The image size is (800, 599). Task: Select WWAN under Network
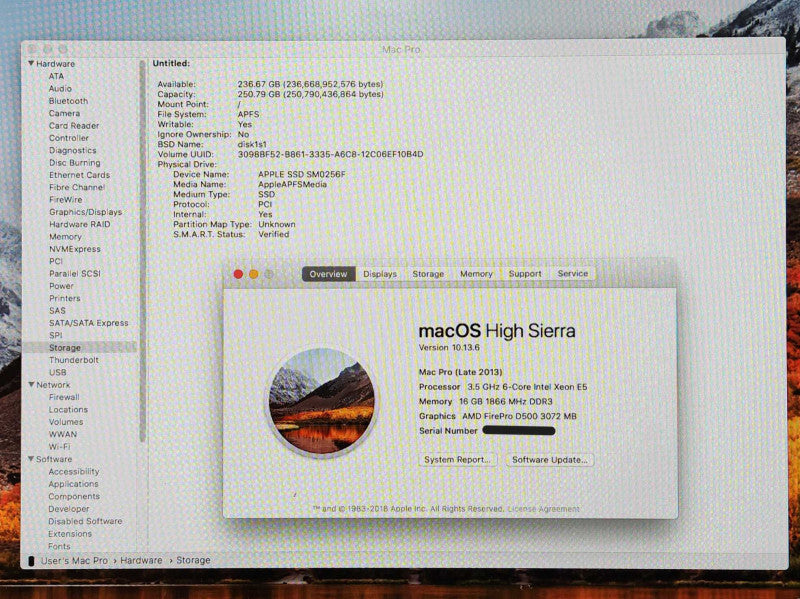pos(62,434)
